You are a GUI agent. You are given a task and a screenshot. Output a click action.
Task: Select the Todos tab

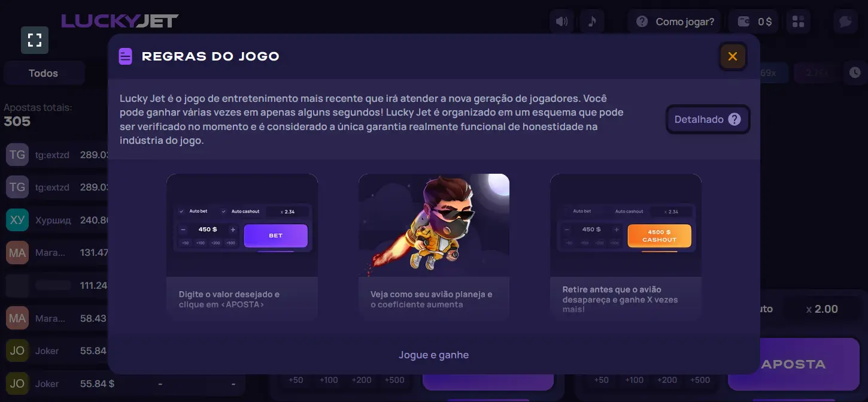click(x=44, y=73)
